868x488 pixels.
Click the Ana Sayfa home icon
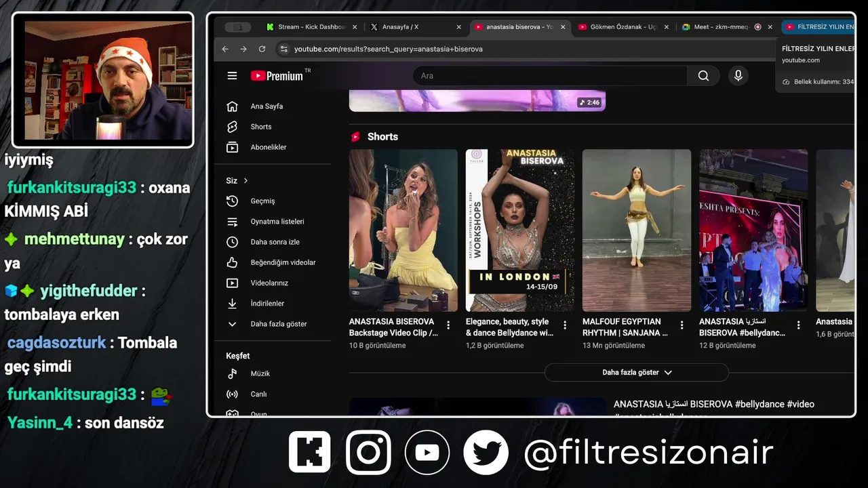tap(232, 106)
